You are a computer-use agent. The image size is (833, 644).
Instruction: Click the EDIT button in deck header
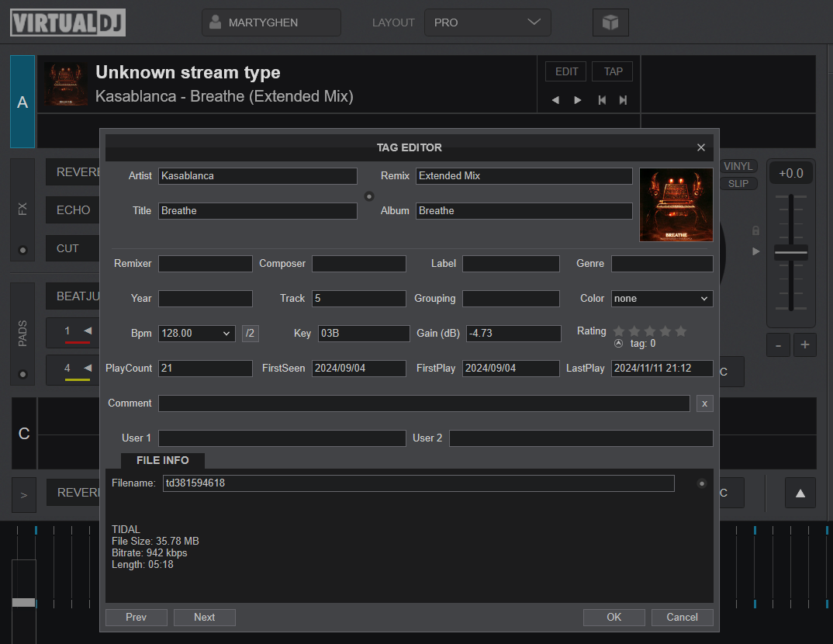565,71
